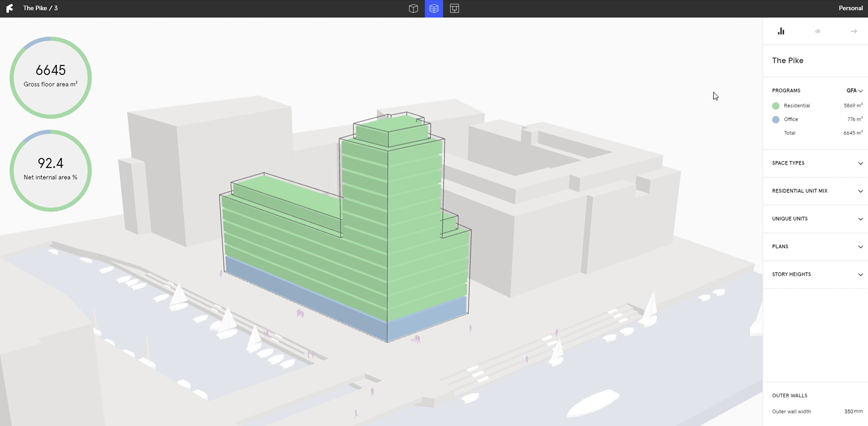Click the Finch logo icon
The image size is (868, 426).
coord(10,8)
